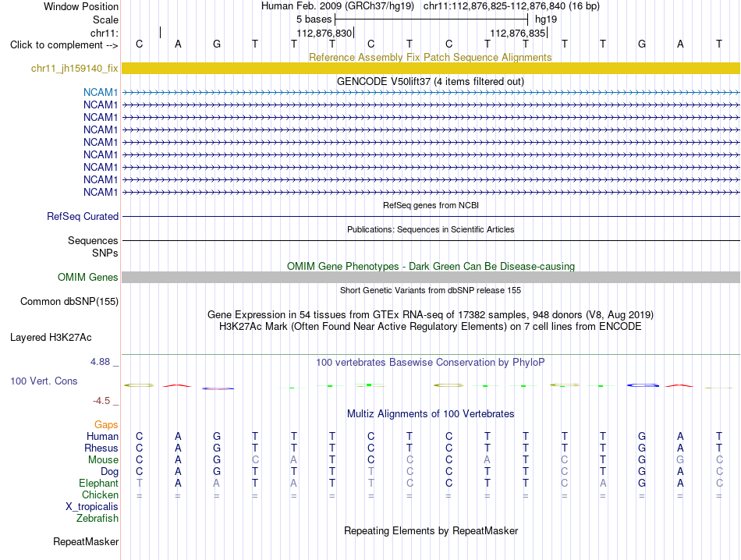This screenshot has width=741, height=560.
Task: Click the orange Gaps label
Action: click(106, 425)
